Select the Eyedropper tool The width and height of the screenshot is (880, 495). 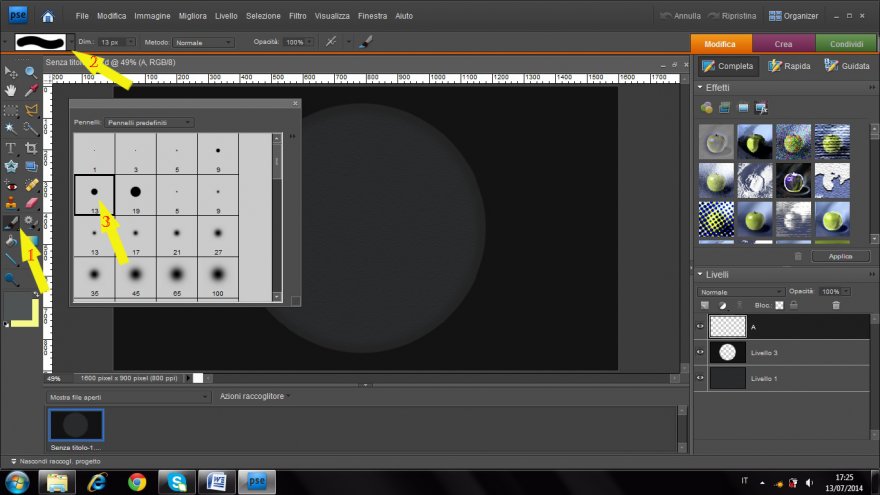point(31,91)
